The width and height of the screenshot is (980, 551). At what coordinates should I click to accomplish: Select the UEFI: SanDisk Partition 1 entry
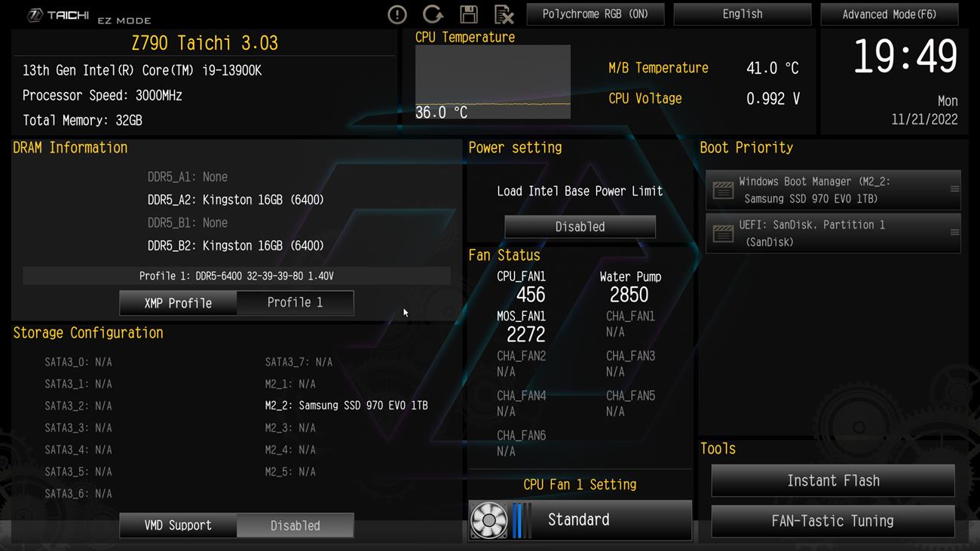tap(833, 233)
